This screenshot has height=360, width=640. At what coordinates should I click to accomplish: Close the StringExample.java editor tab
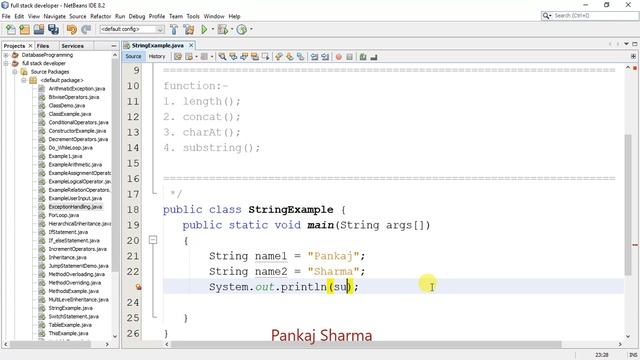pyautogui.click(x=191, y=45)
